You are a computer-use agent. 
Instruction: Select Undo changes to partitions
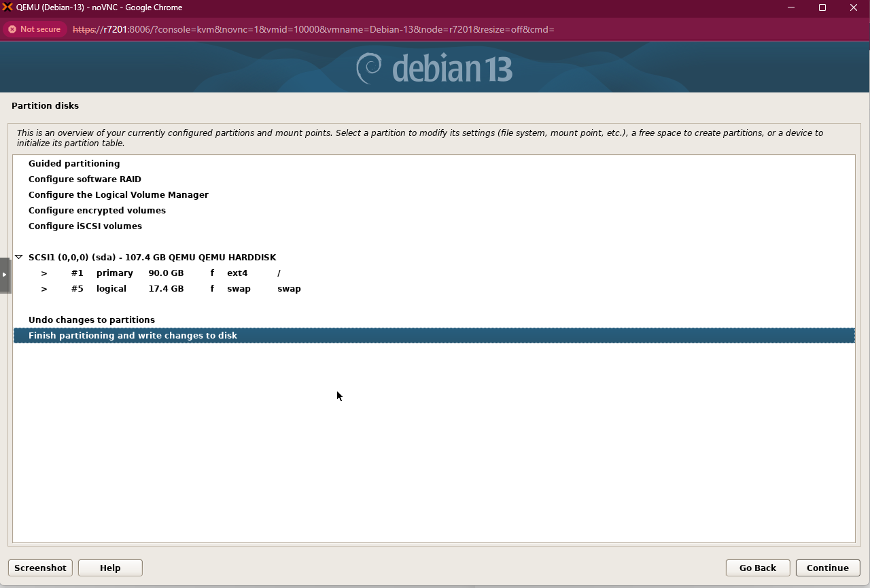(x=92, y=319)
